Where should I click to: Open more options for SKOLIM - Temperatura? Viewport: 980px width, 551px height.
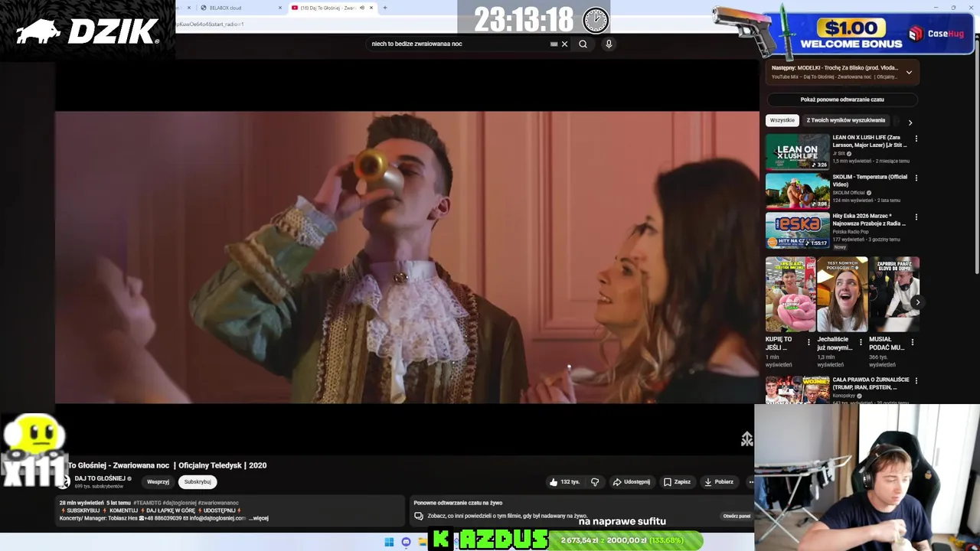point(916,178)
